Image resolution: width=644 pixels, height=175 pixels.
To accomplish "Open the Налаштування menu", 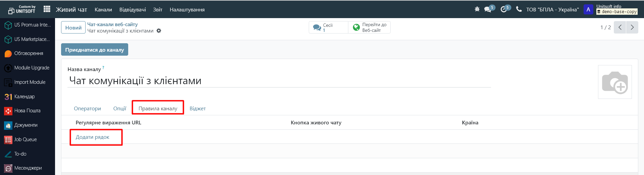I will click(187, 10).
